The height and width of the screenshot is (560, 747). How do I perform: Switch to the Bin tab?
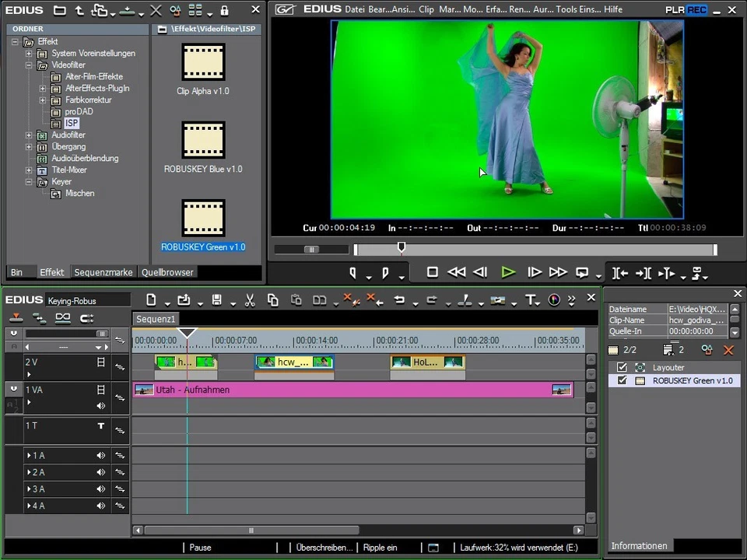16,273
